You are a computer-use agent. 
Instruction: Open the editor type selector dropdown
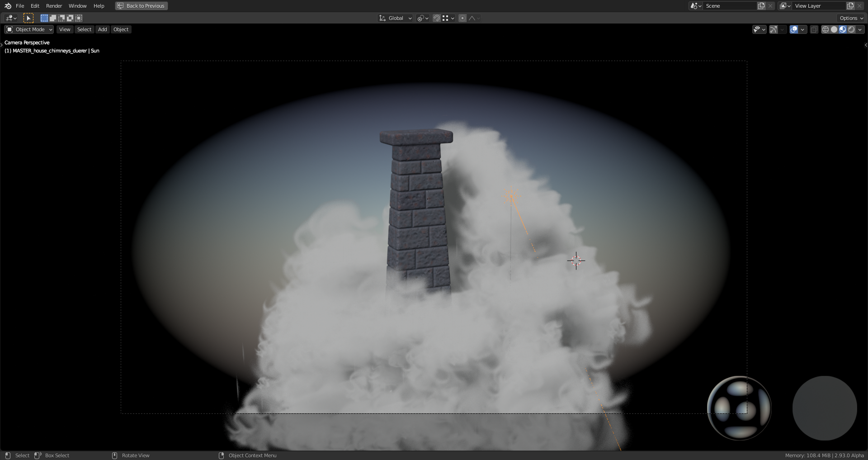11,18
